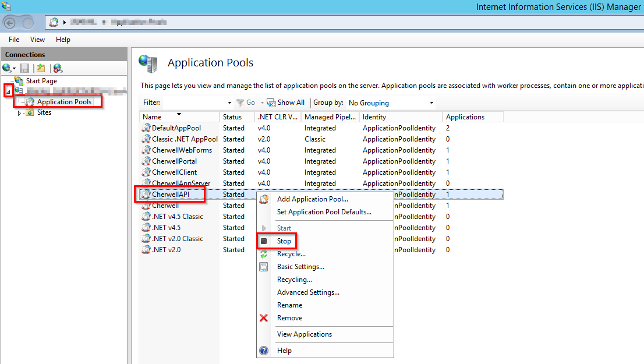Screen dimensions: 644x364
Task: Expand the Sites tree node
Action: (x=18, y=112)
